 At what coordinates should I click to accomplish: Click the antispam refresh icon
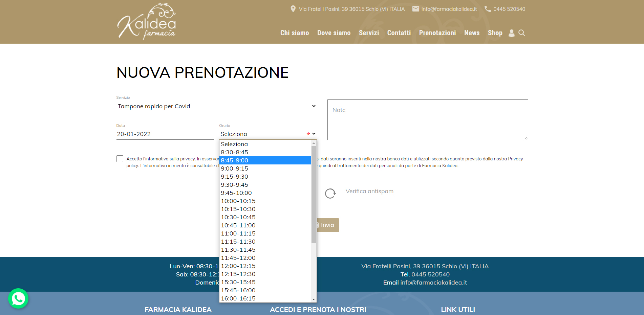[330, 194]
